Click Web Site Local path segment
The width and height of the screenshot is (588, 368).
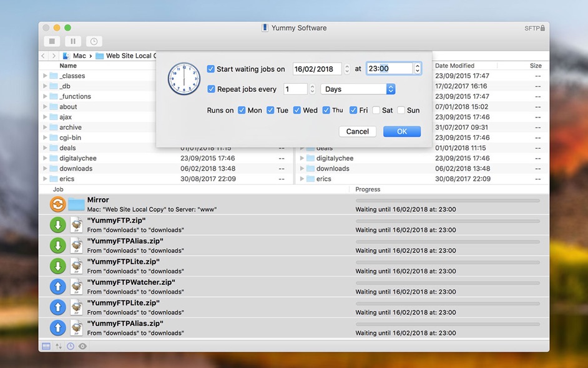126,56
